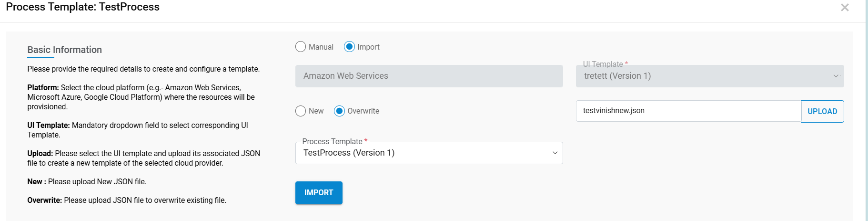Click the Process Template: TestProcess title
The height and width of the screenshot is (221, 868).
coord(83,7)
